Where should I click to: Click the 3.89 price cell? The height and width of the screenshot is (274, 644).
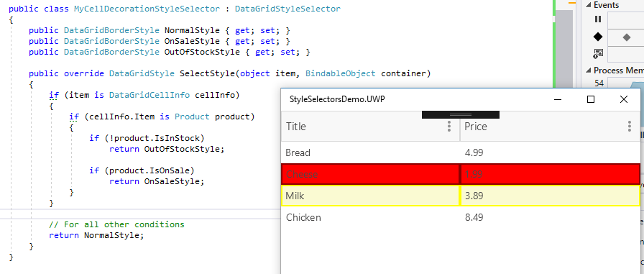(550, 196)
